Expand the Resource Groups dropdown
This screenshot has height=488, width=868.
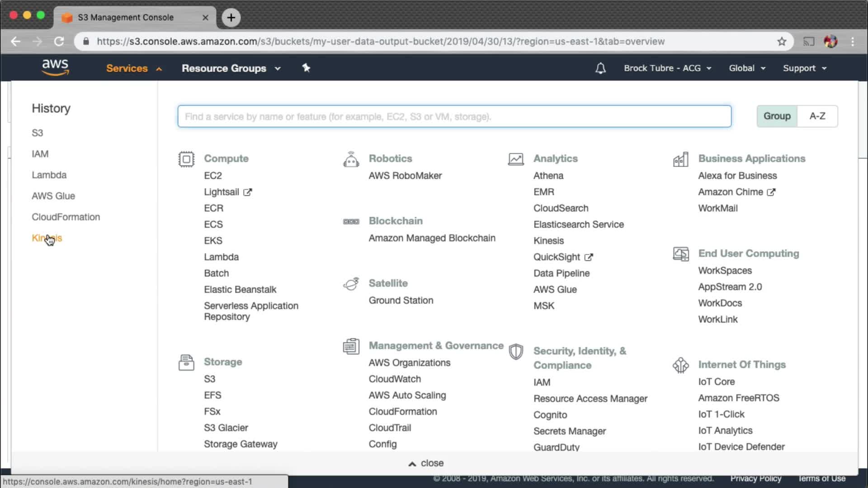pos(231,68)
